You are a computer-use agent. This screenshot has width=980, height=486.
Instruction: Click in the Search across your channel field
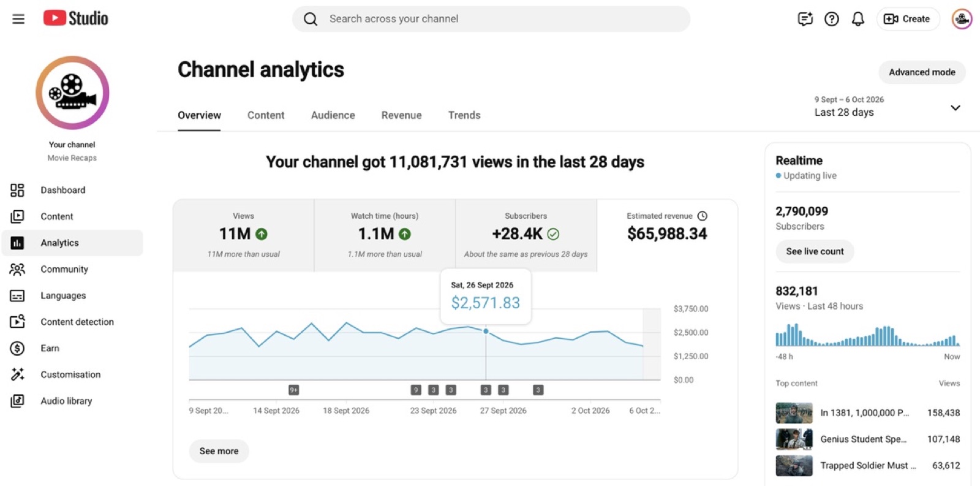click(491, 19)
